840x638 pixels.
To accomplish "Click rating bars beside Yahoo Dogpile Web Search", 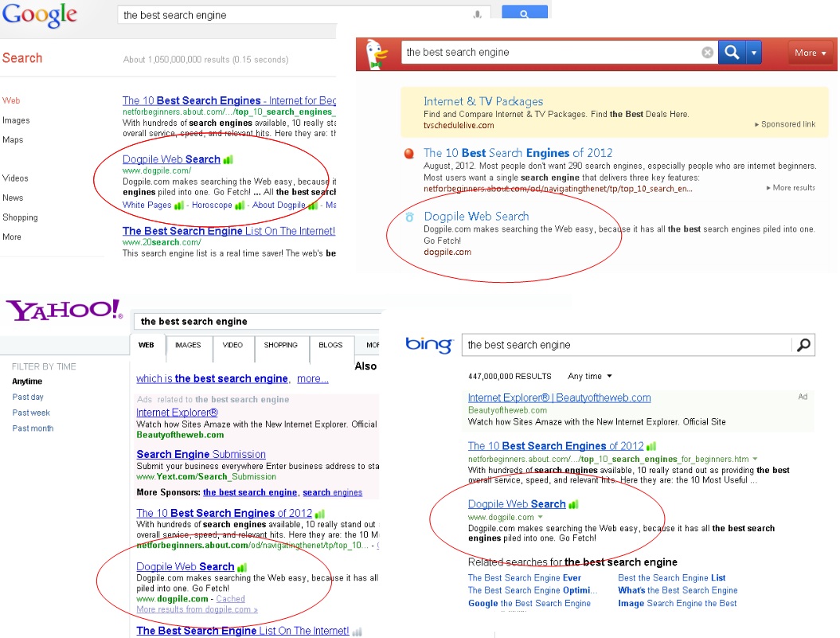I will [242, 567].
